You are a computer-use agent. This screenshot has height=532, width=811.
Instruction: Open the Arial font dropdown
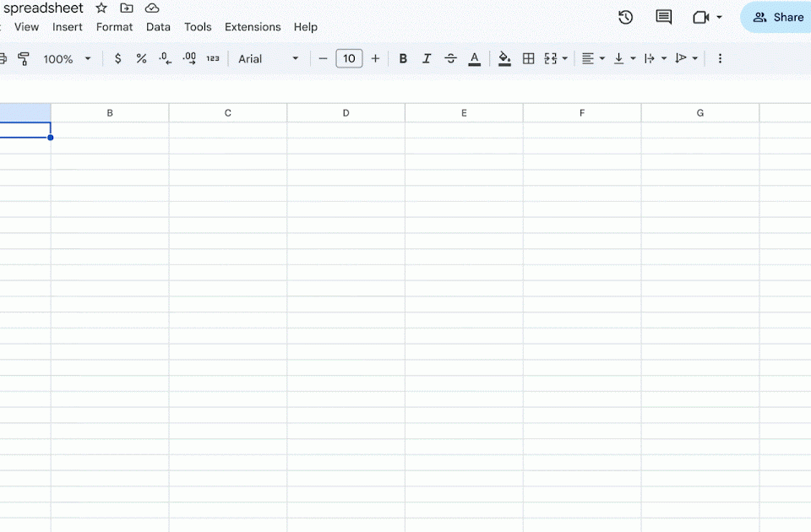268,59
